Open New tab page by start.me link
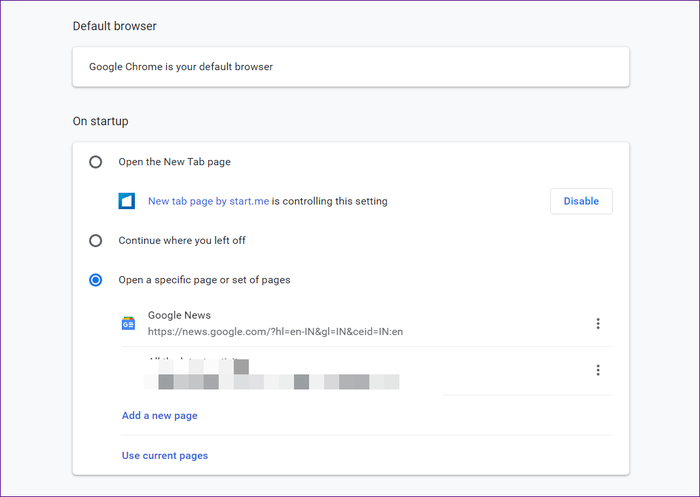 (208, 201)
